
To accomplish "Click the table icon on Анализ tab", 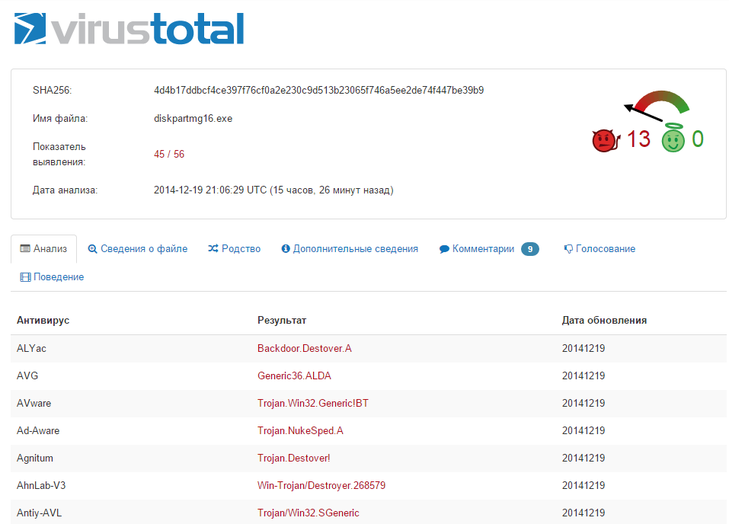I will coord(25,248).
